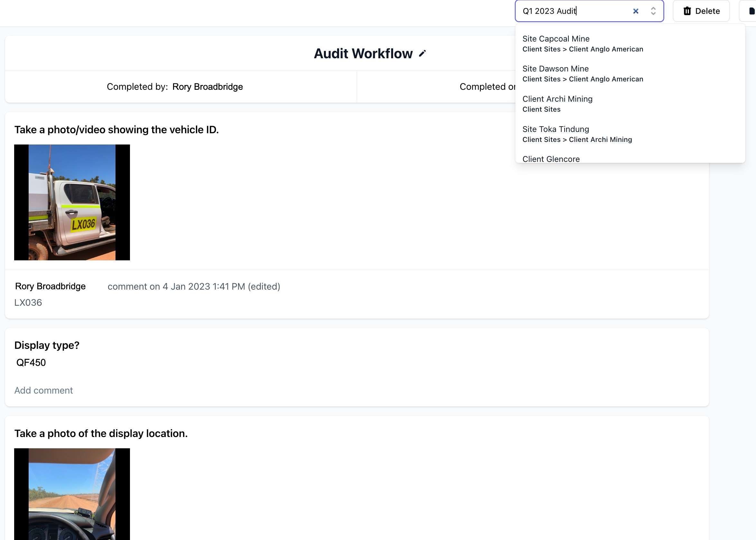This screenshot has width=756, height=540.
Task: Add comment under Display type question
Action: (43, 390)
